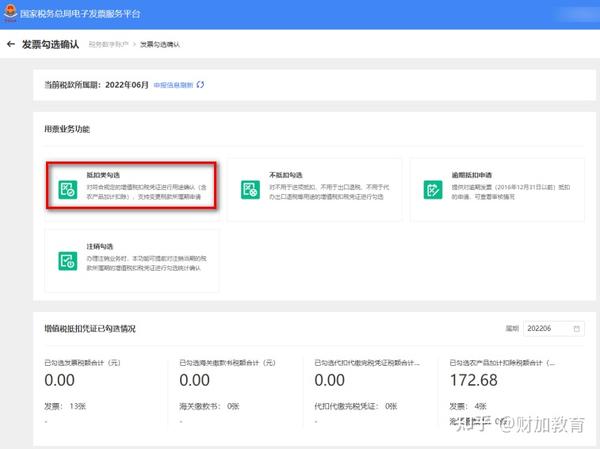The height and width of the screenshot is (449, 600).
Task: Open 逾期抵扣申请 via its green icon
Action: [433, 189]
